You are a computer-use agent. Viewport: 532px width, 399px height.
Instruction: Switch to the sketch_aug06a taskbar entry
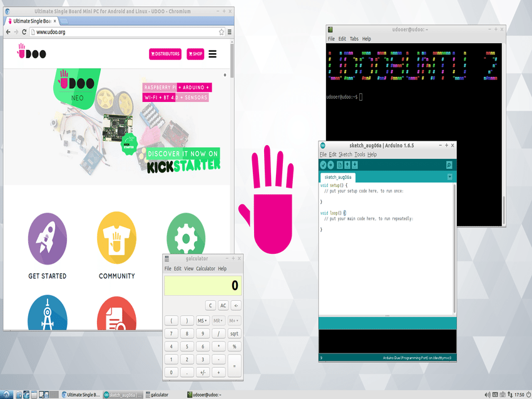click(123, 395)
